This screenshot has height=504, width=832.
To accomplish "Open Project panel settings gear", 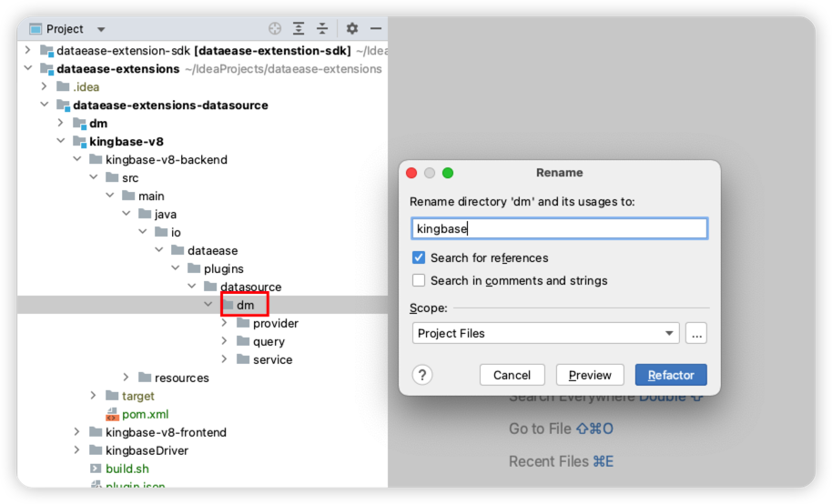I will pyautogui.click(x=351, y=28).
